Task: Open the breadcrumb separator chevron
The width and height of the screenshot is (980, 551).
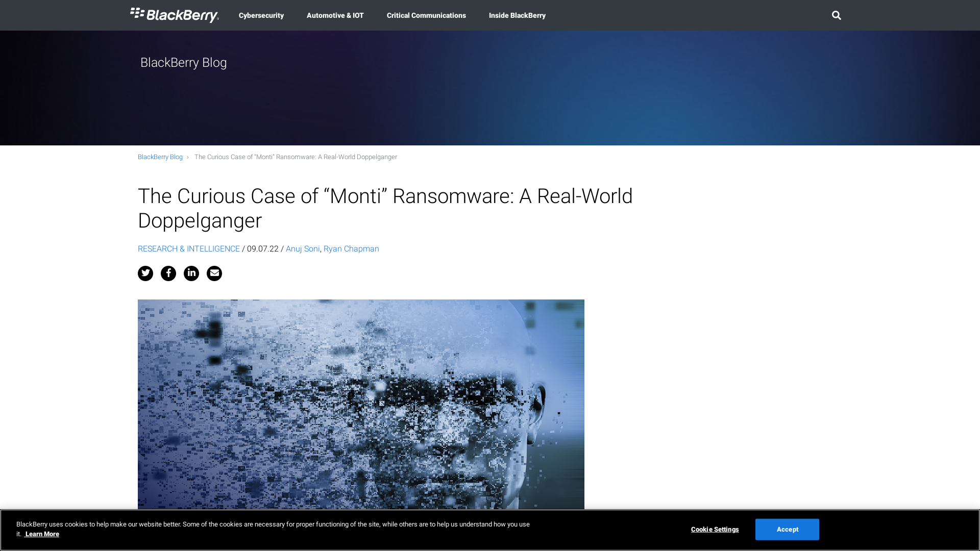Action: point(189,157)
